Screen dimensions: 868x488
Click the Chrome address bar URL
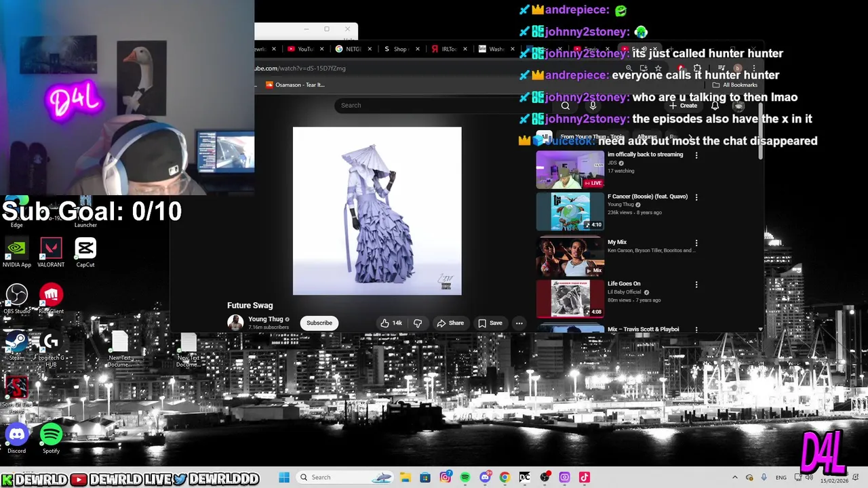300,68
